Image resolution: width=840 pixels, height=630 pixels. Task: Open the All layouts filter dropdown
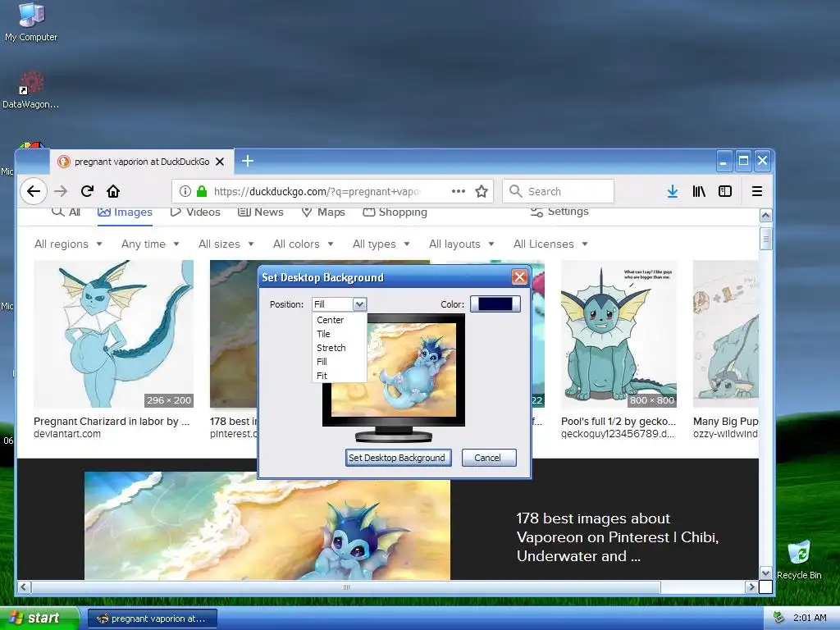click(461, 244)
